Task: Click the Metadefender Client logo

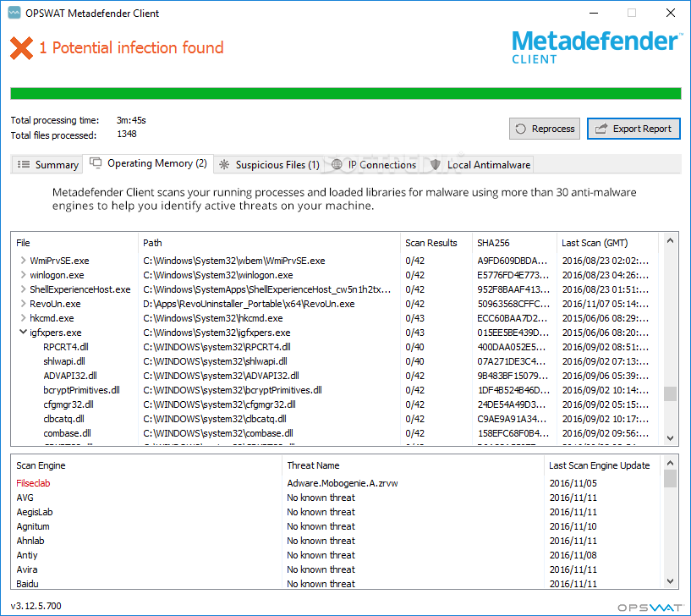Action: click(596, 47)
